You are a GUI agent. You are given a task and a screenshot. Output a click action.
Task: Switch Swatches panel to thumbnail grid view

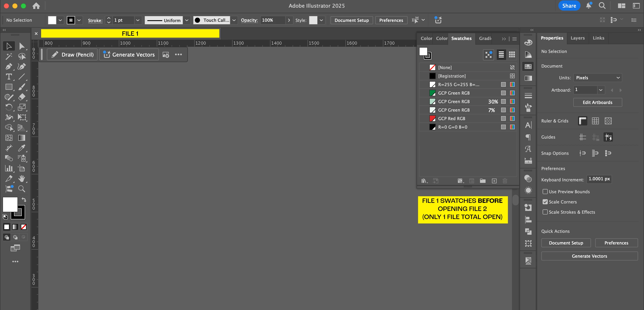[x=512, y=54]
